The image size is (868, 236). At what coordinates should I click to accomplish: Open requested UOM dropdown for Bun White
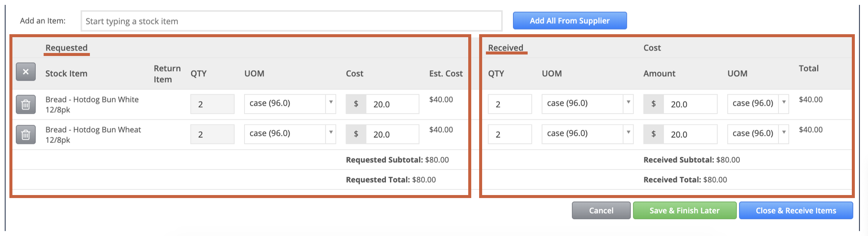290,104
